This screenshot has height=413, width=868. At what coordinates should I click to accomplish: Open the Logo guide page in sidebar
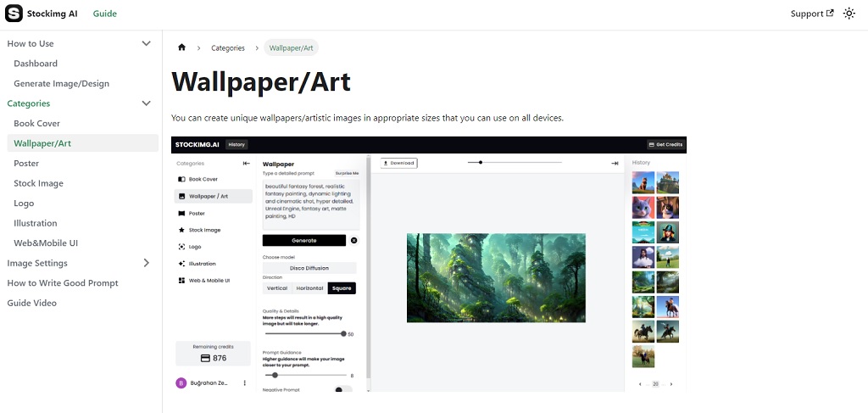pyautogui.click(x=24, y=204)
